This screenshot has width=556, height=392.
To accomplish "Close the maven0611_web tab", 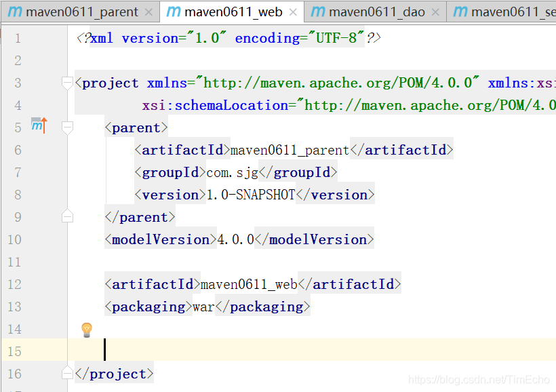I will point(293,12).
